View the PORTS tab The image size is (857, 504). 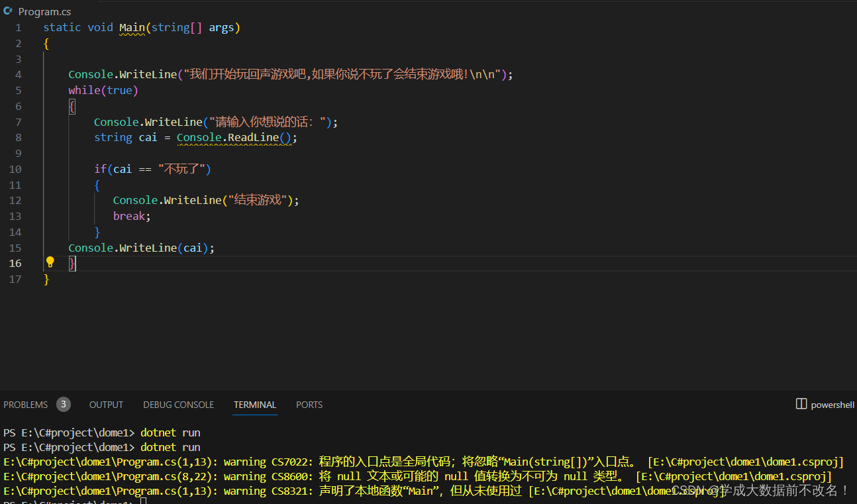pos(309,404)
